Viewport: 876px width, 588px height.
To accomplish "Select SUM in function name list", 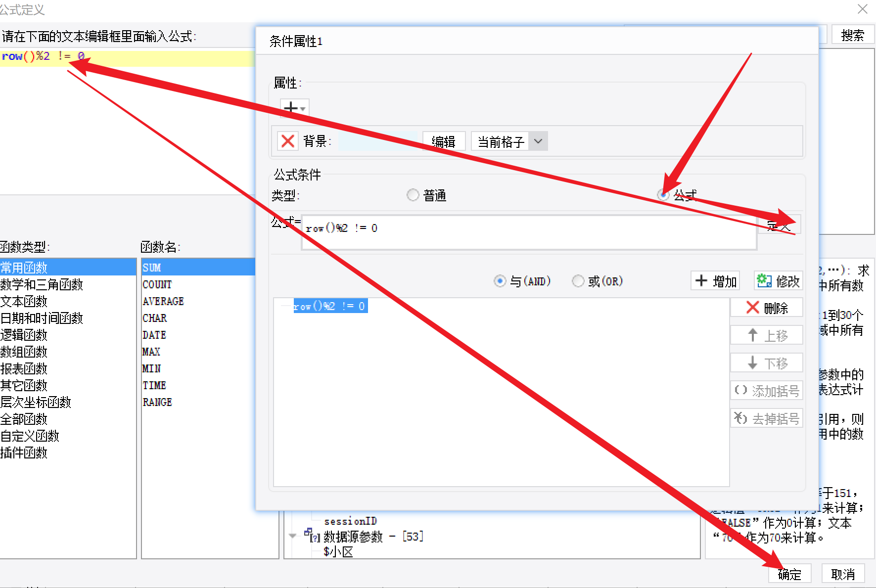I will [198, 268].
